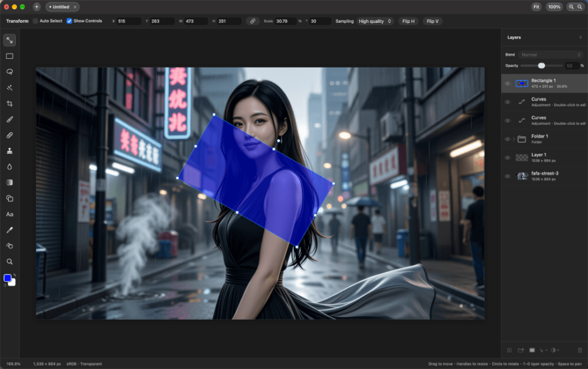Select the Blur droplet tool

click(x=10, y=167)
